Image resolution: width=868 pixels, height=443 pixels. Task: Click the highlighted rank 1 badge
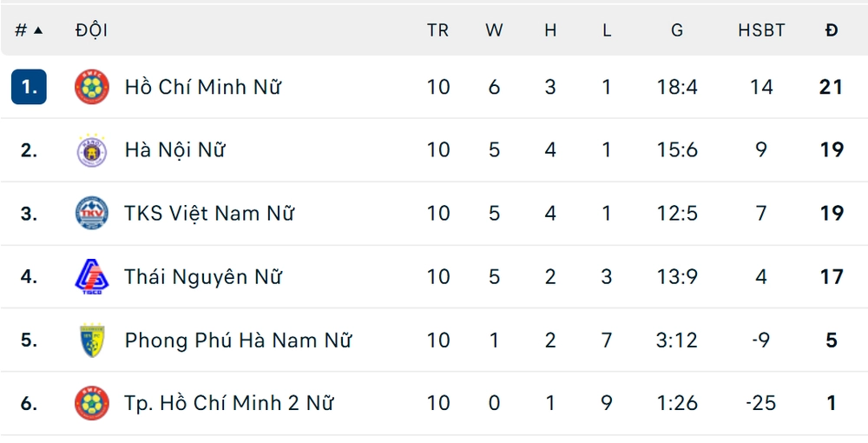pyautogui.click(x=29, y=87)
